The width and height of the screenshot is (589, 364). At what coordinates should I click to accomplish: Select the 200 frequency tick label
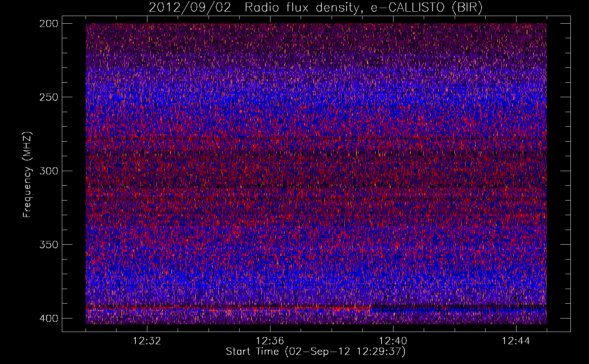click(x=48, y=24)
